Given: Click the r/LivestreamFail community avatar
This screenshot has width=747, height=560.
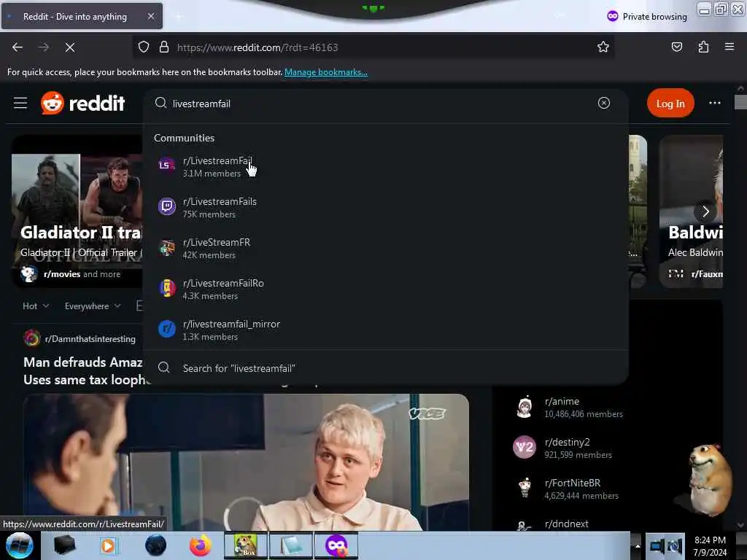Looking at the screenshot, I should tap(167, 166).
